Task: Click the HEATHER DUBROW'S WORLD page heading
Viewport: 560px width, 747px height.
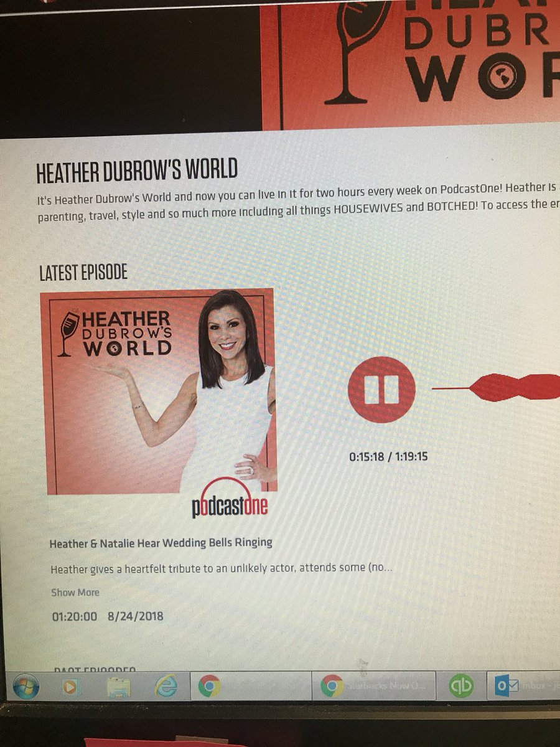Action: tap(137, 171)
